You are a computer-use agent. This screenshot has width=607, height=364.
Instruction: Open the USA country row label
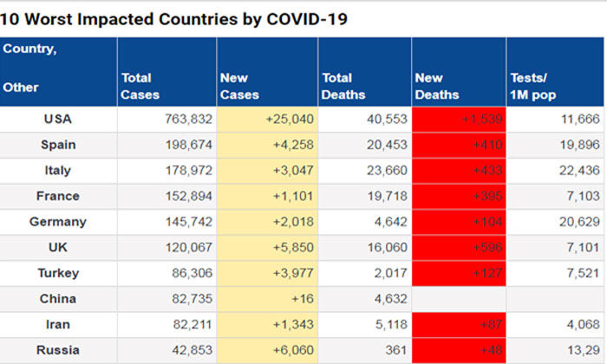(x=58, y=119)
